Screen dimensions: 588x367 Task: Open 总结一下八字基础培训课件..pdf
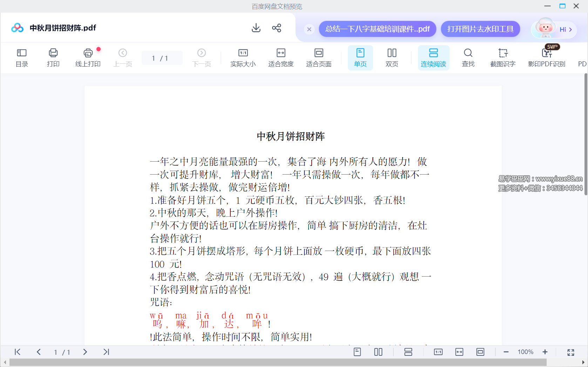[x=377, y=29]
